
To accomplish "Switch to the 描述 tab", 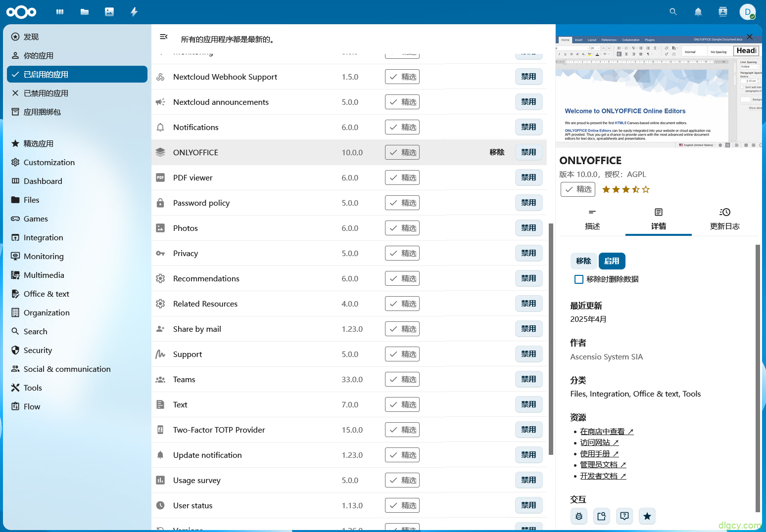I will [x=592, y=219].
